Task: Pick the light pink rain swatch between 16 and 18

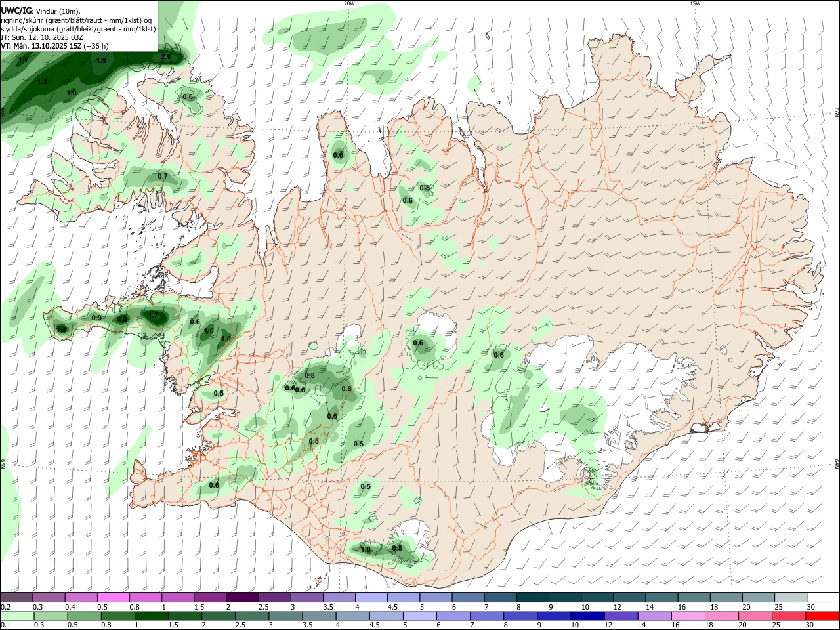Action: tap(688, 616)
